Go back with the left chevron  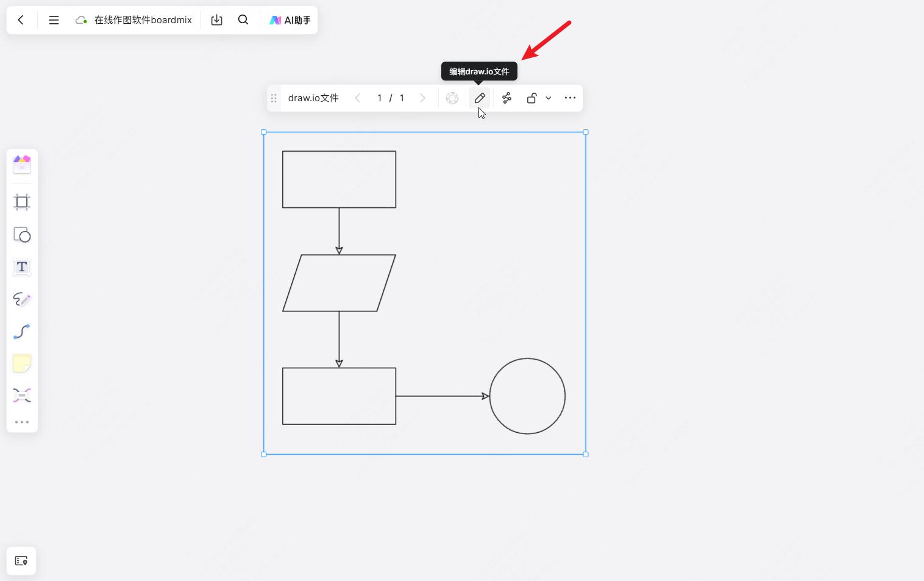tap(21, 20)
